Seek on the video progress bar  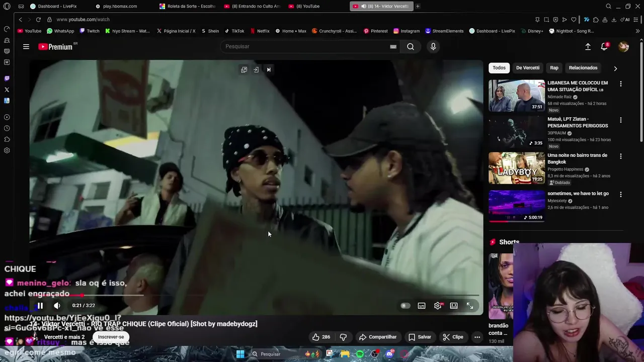point(256,296)
